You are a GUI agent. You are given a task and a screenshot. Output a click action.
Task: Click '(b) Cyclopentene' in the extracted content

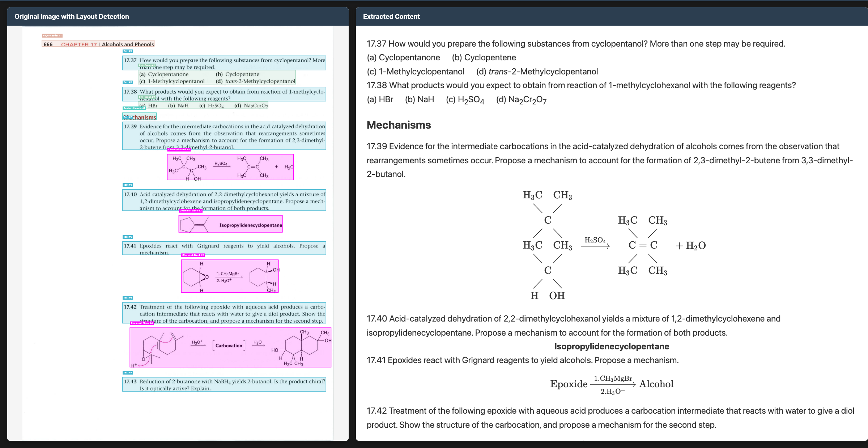pyautogui.click(x=484, y=57)
